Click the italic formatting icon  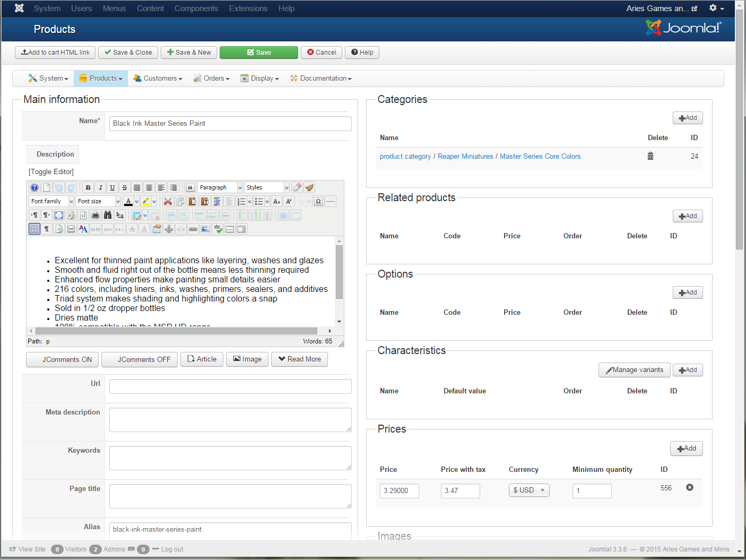100,187
